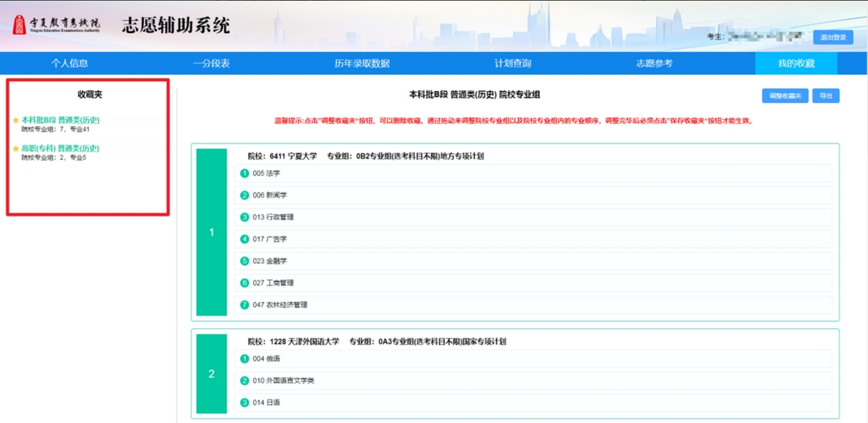Open the 高职(专科) 普通类(历史) favorites folder

[x=61, y=148]
